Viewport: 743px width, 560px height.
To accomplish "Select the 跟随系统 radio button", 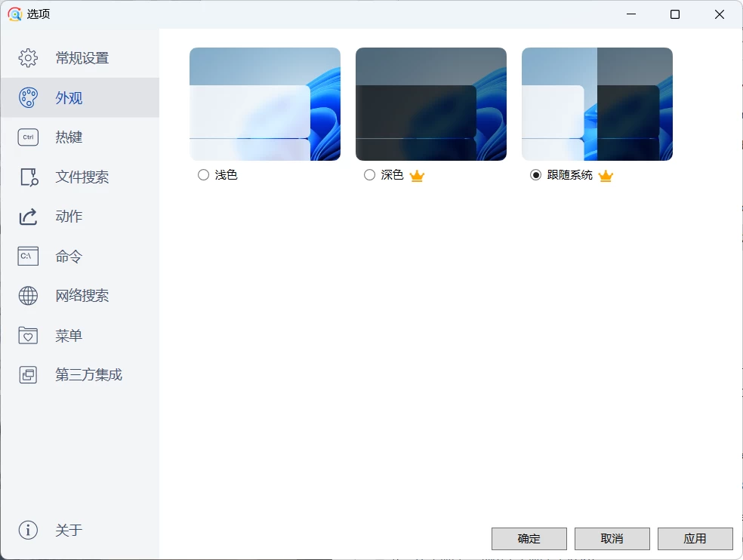I will 535,175.
